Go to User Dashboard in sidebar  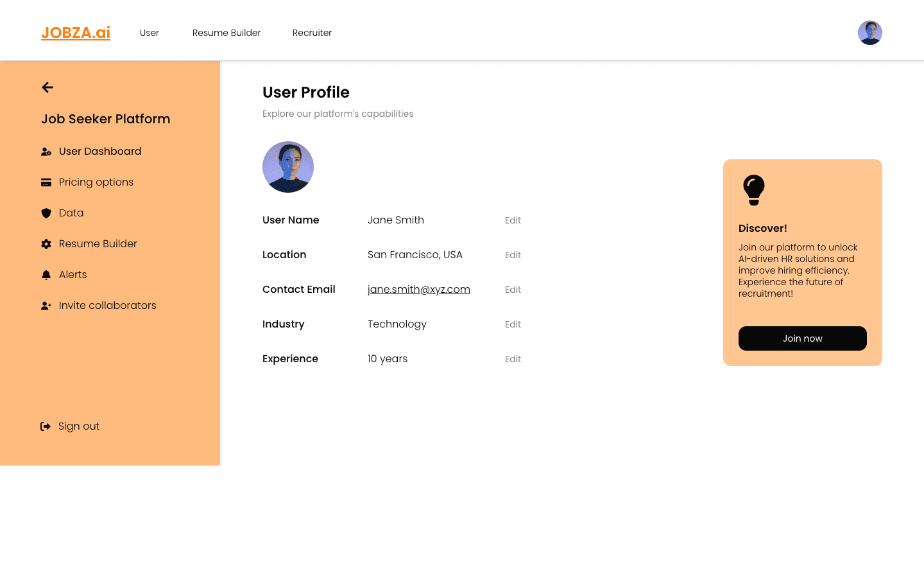click(x=100, y=152)
